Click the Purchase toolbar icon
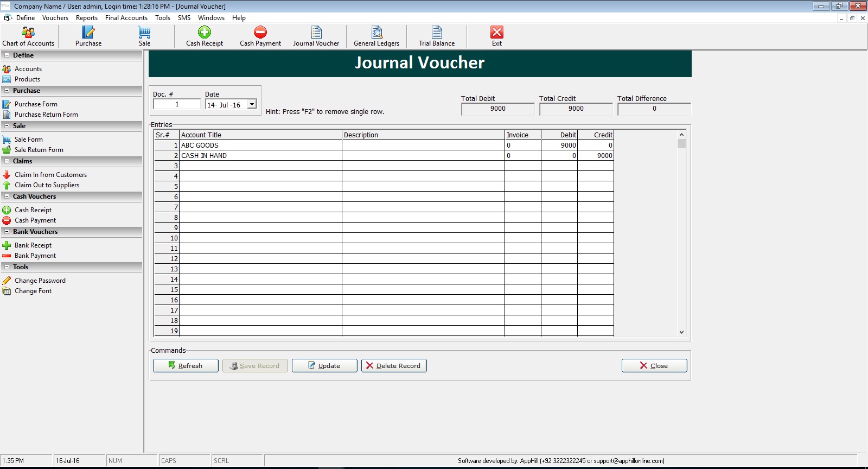Screen dimensions: 868x469 coord(88,36)
